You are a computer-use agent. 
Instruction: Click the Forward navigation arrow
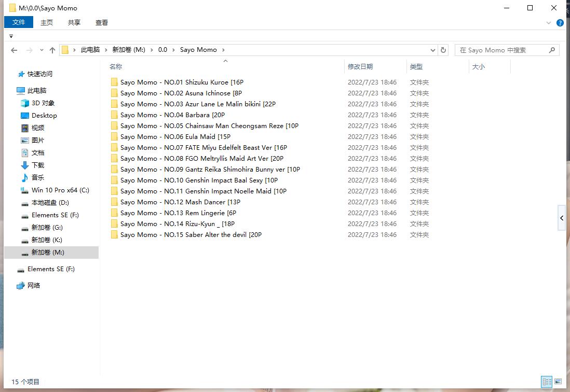coord(30,50)
